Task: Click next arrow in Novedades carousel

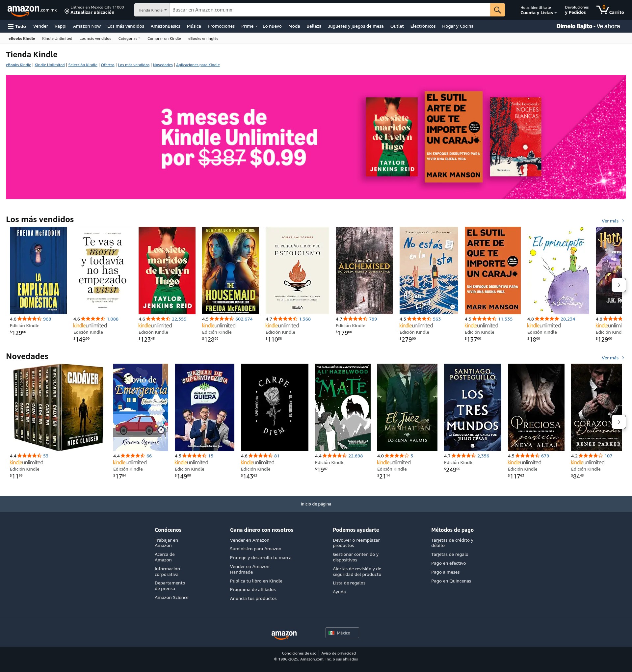Action: tap(619, 422)
